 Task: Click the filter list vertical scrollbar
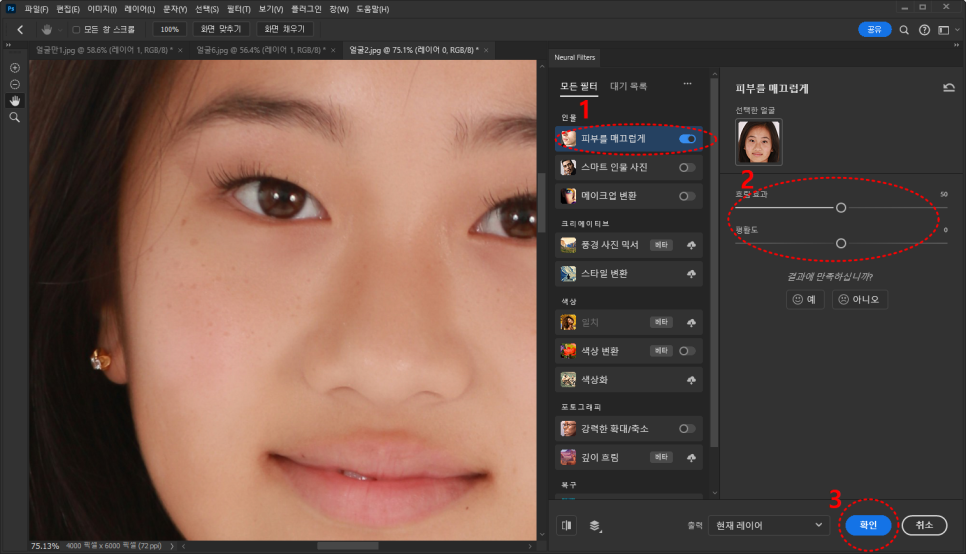[714, 262]
